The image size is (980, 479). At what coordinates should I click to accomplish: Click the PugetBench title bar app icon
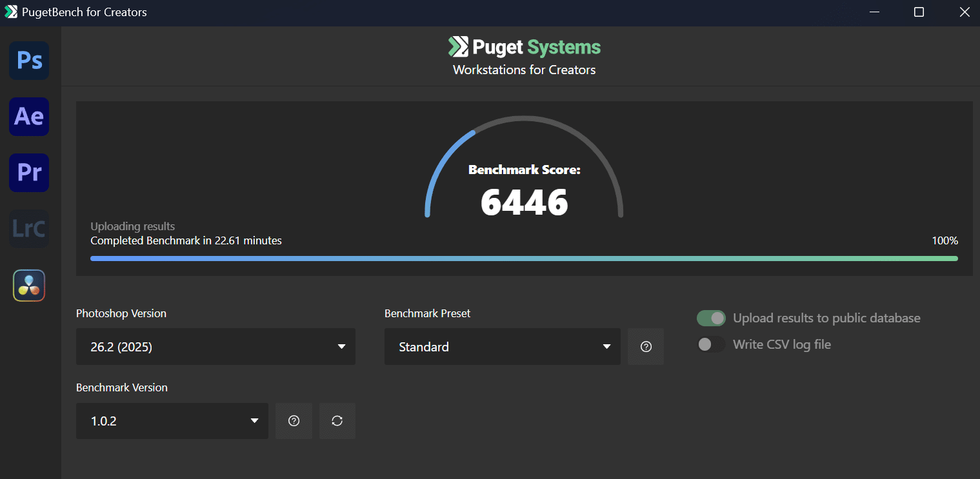(11, 12)
